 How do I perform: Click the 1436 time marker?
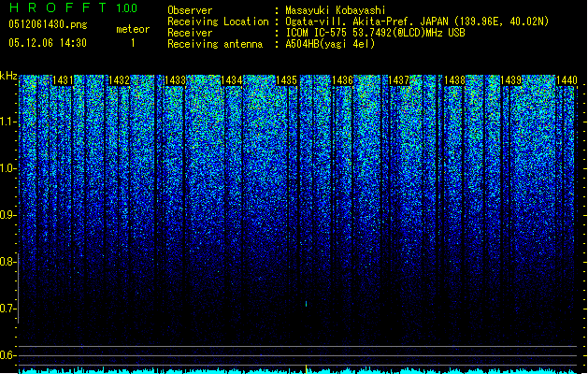(342, 80)
